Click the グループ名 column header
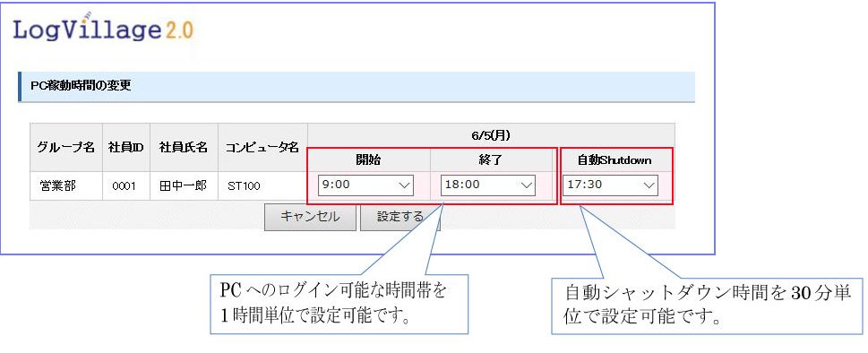Screen dimensions: 868x353 66,148
